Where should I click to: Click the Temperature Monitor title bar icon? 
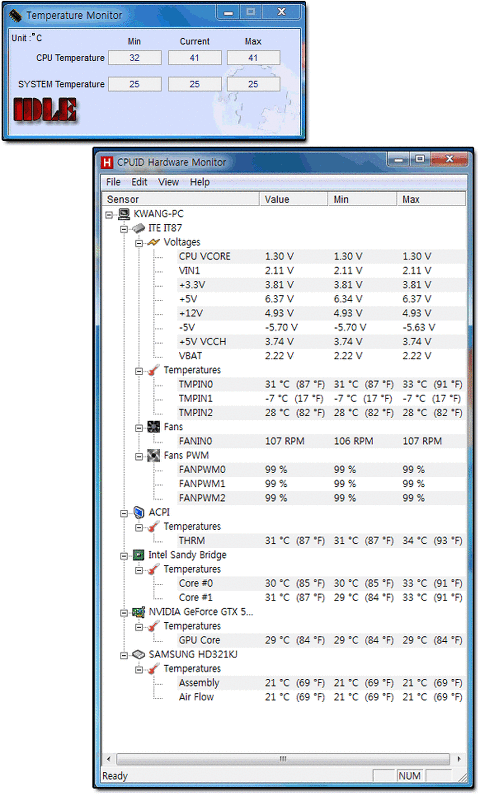[16, 15]
